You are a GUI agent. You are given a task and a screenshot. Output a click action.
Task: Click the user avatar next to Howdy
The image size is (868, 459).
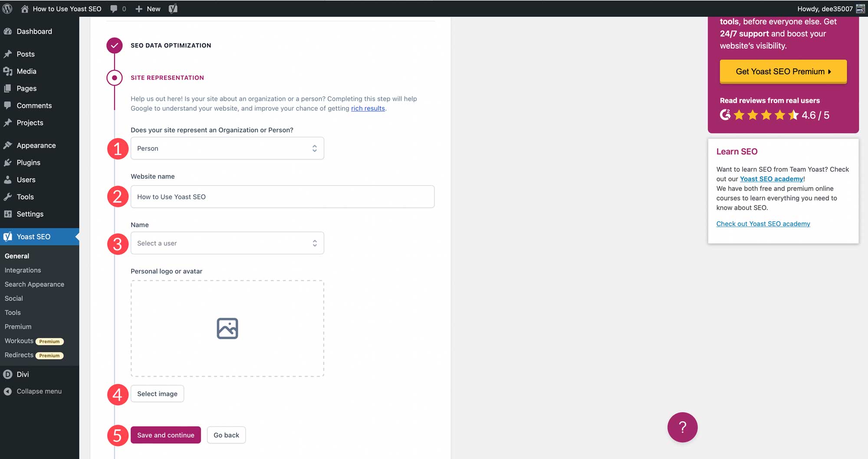point(860,9)
